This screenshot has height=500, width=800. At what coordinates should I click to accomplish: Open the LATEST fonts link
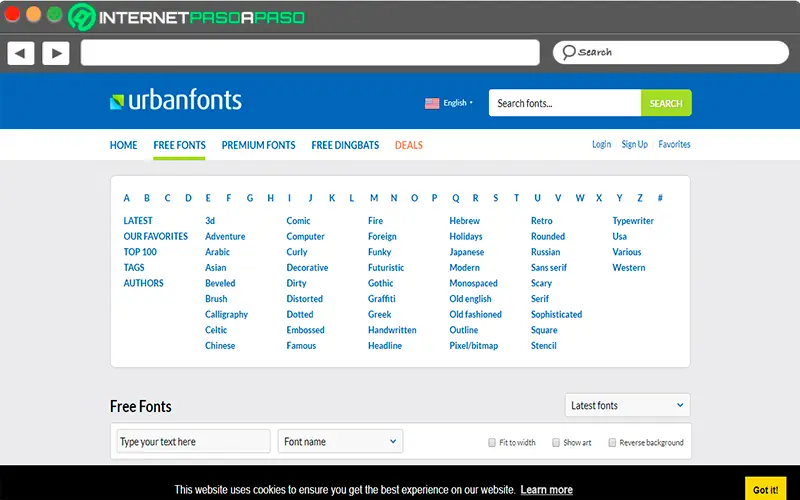138,220
